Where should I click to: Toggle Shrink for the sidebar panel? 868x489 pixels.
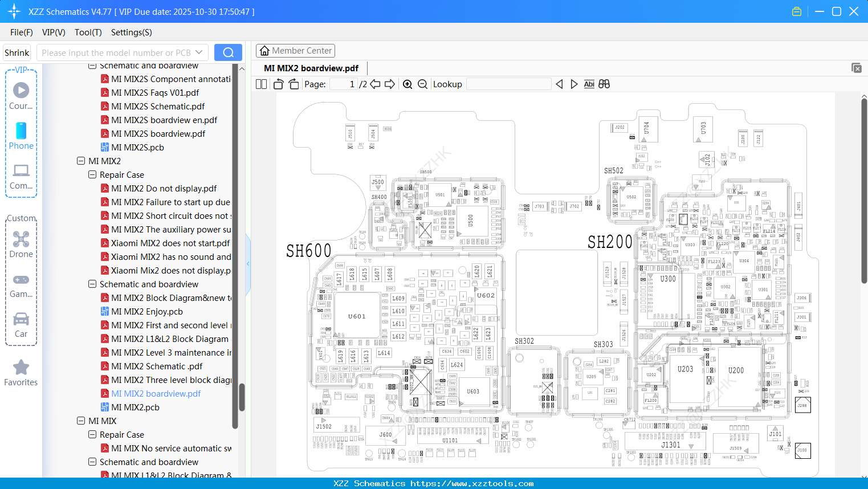click(x=17, y=52)
